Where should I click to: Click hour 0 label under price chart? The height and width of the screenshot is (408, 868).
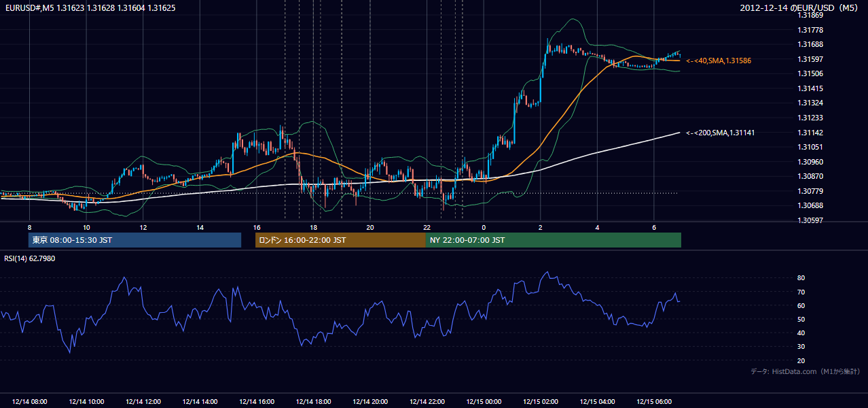coord(484,227)
